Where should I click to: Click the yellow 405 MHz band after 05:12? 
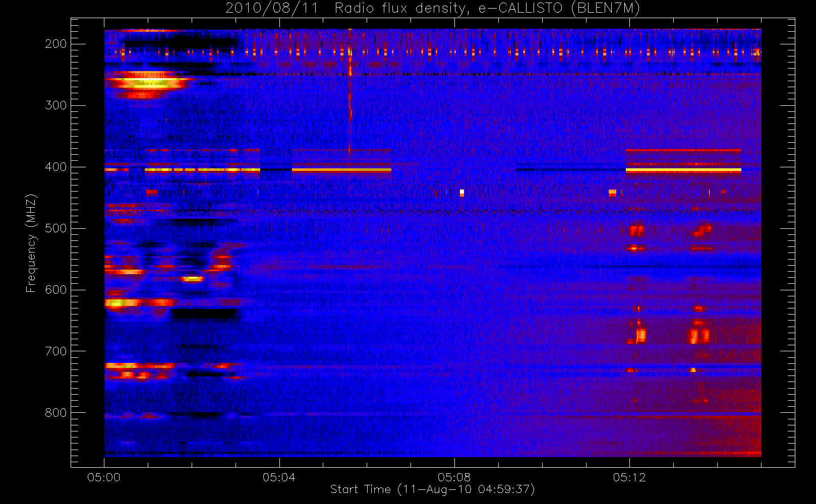pos(683,171)
